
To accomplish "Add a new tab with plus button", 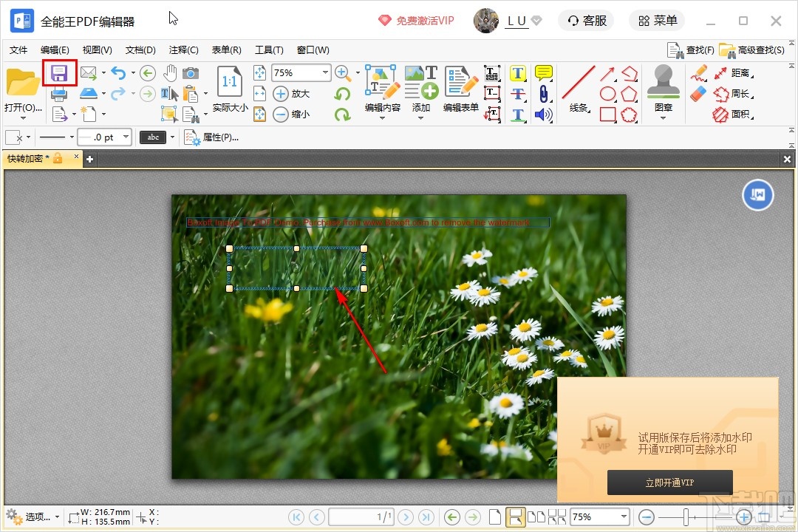I will pyautogui.click(x=89, y=160).
